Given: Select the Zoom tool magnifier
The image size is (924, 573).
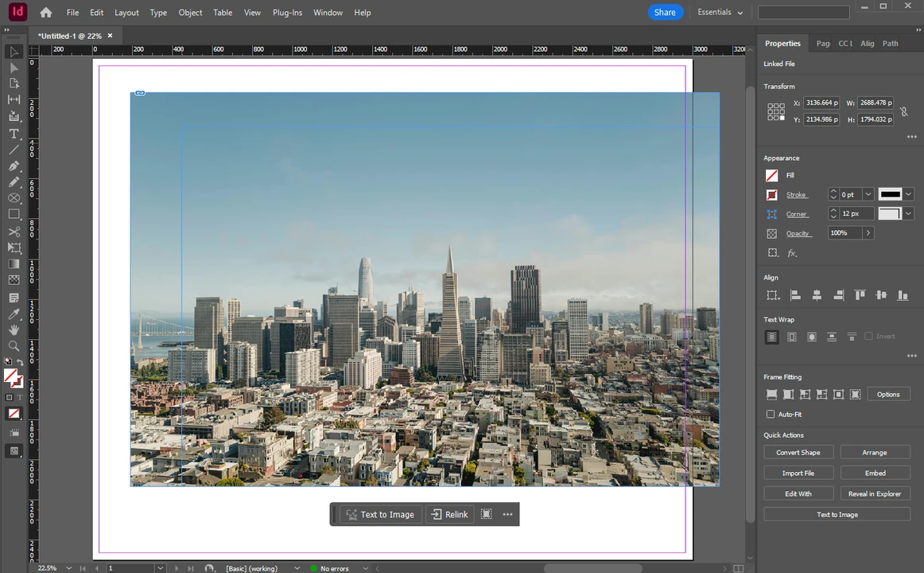Looking at the screenshot, I should 14,346.
